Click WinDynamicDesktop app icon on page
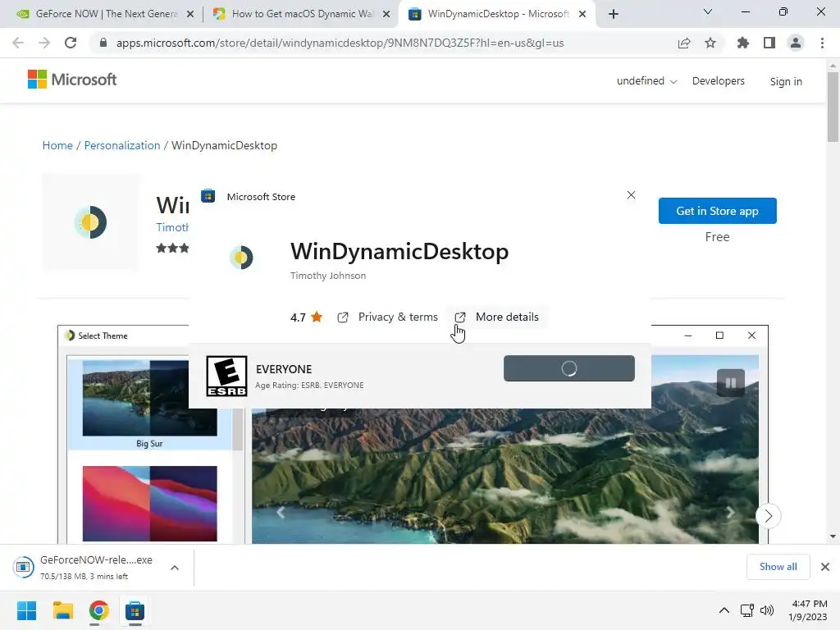Image resolution: width=840 pixels, height=630 pixels. 90,221
